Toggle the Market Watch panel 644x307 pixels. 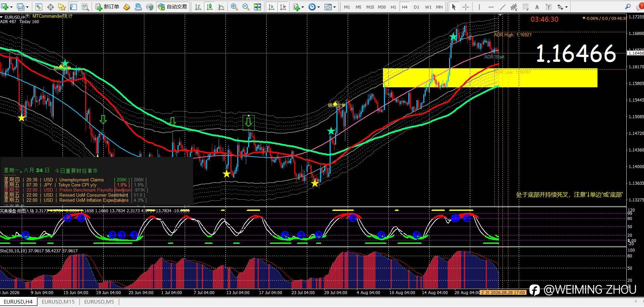coord(39,7)
